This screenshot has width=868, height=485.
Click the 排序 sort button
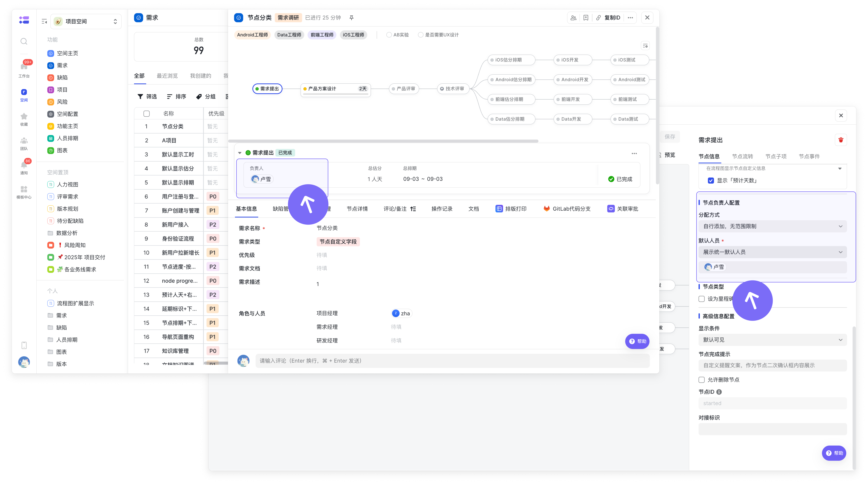point(177,97)
